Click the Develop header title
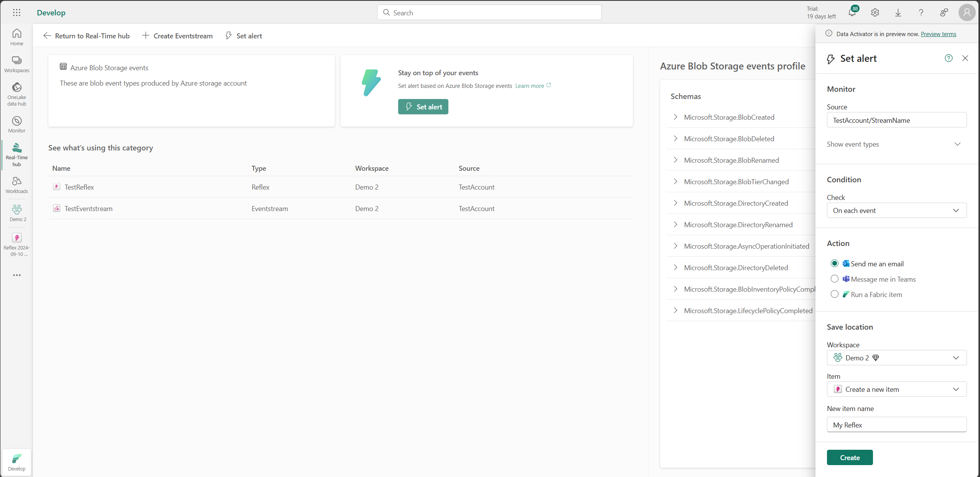The height and width of the screenshot is (477, 980). [51, 13]
